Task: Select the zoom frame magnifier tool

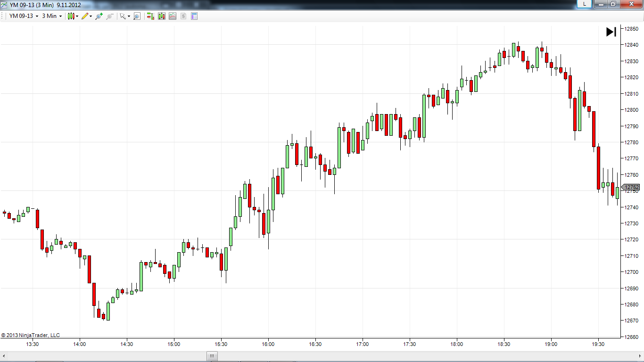Action: point(137,16)
